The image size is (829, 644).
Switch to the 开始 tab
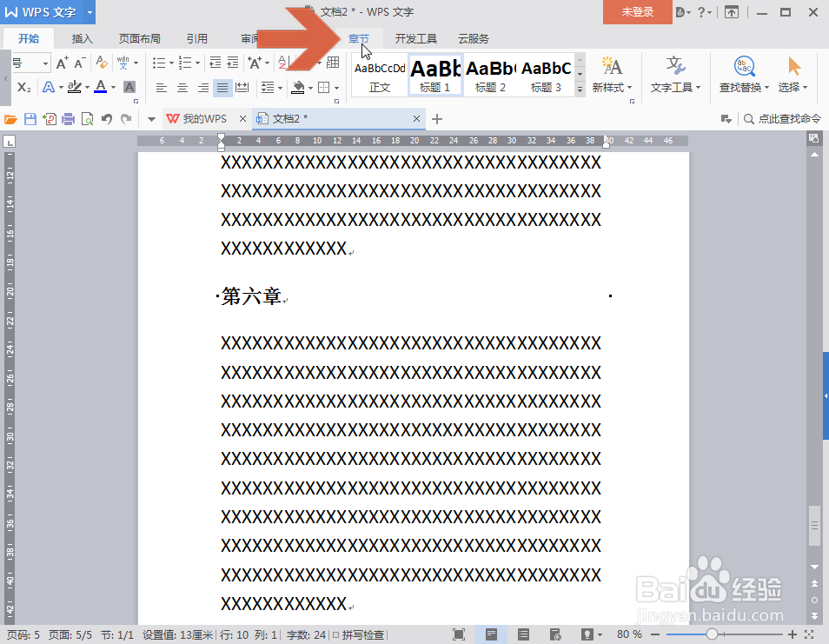[x=29, y=38]
